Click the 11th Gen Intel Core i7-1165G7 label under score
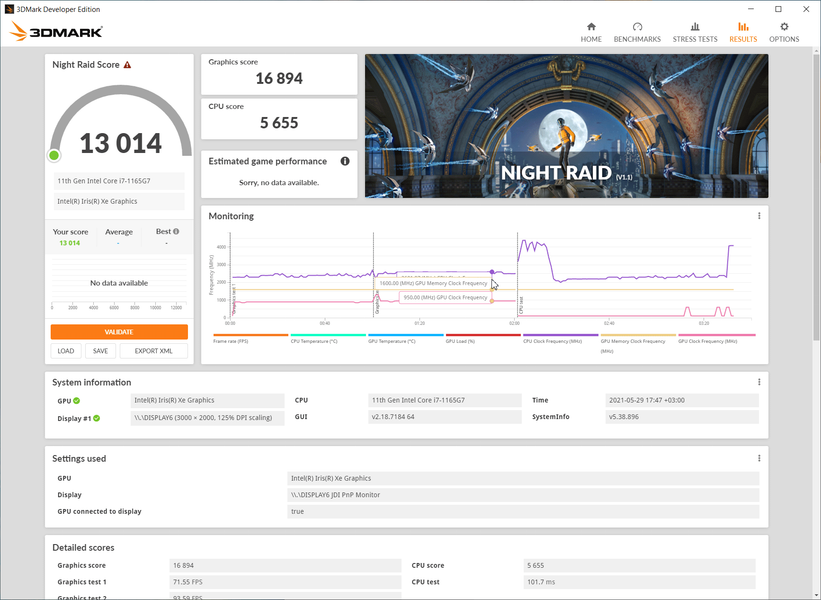821x600 pixels. pyautogui.click(x=119, y=181)
